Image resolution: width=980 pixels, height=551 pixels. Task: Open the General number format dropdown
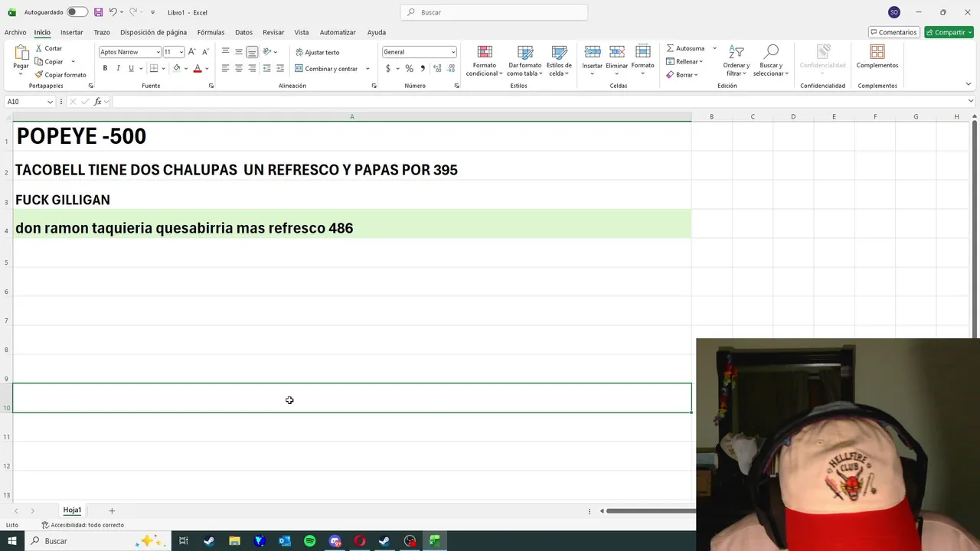pos(453,52)
